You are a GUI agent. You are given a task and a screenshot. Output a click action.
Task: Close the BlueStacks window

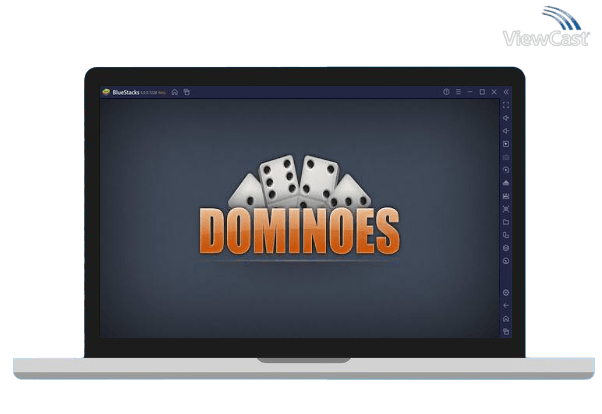tap(494, 92)
